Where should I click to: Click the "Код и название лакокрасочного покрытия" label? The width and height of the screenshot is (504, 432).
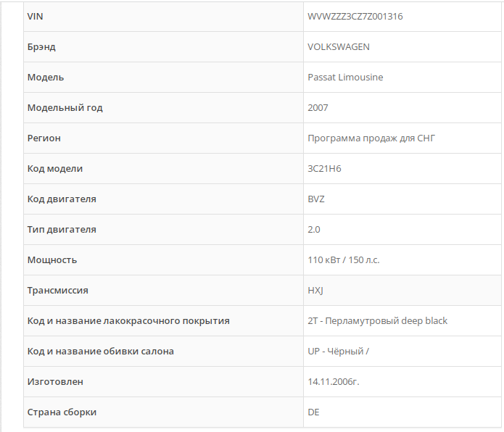(128, 320)
